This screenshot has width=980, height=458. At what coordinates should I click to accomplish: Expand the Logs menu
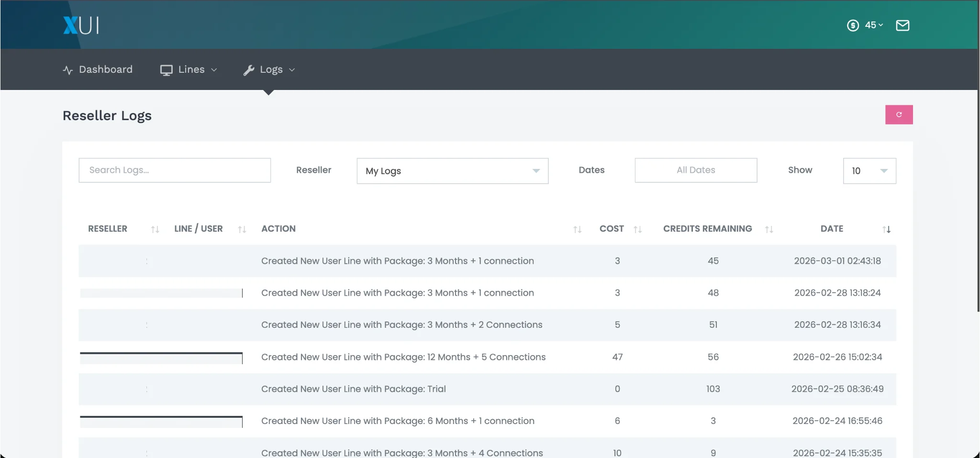tap(269, 70)
